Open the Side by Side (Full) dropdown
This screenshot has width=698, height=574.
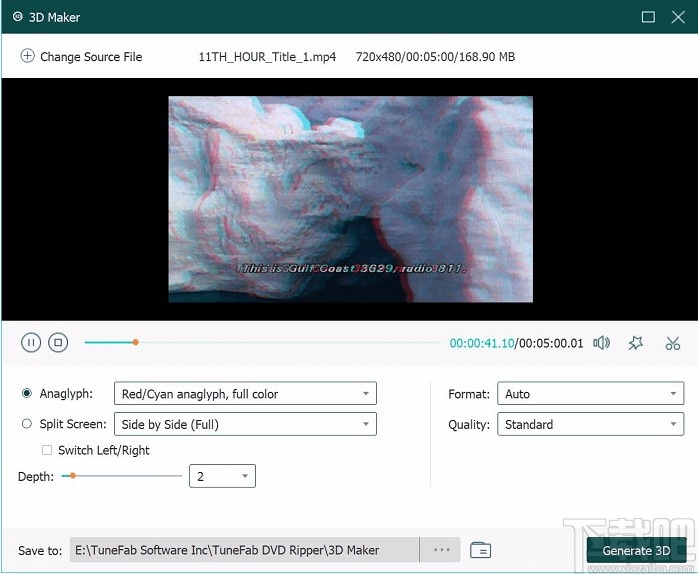(245, 424)
